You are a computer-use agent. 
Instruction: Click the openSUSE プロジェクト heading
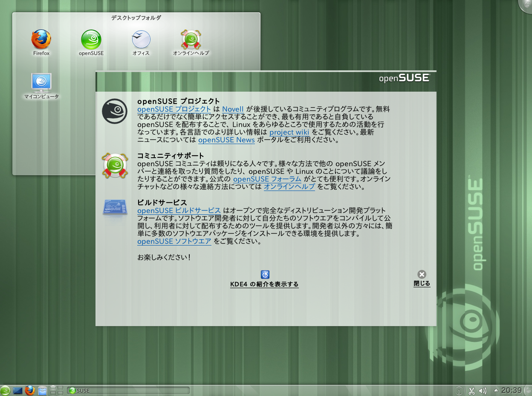(x=179, y=101)
